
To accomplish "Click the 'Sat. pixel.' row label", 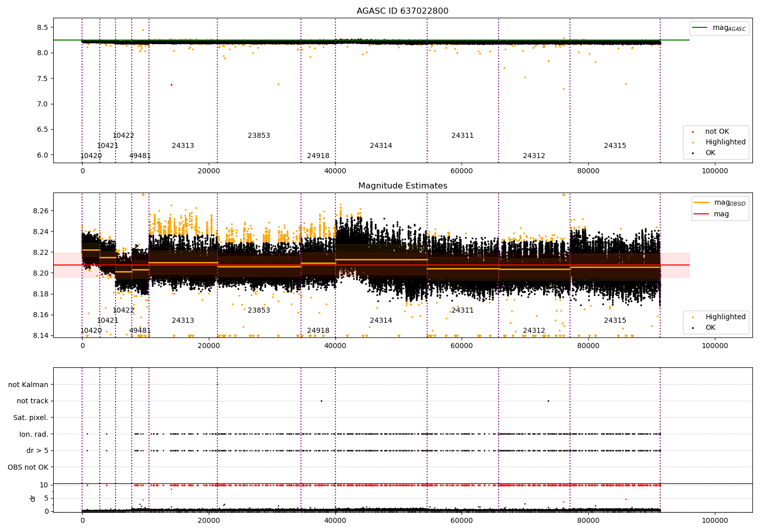I will (30, 418).
